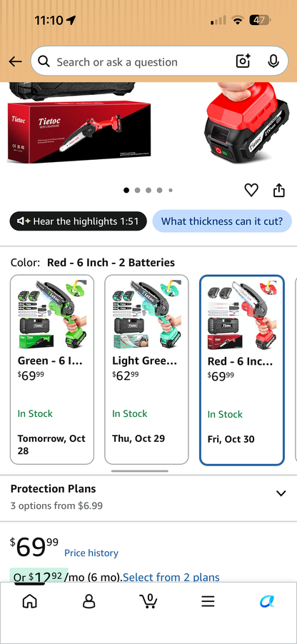Focus the search input field

point(144,61)
